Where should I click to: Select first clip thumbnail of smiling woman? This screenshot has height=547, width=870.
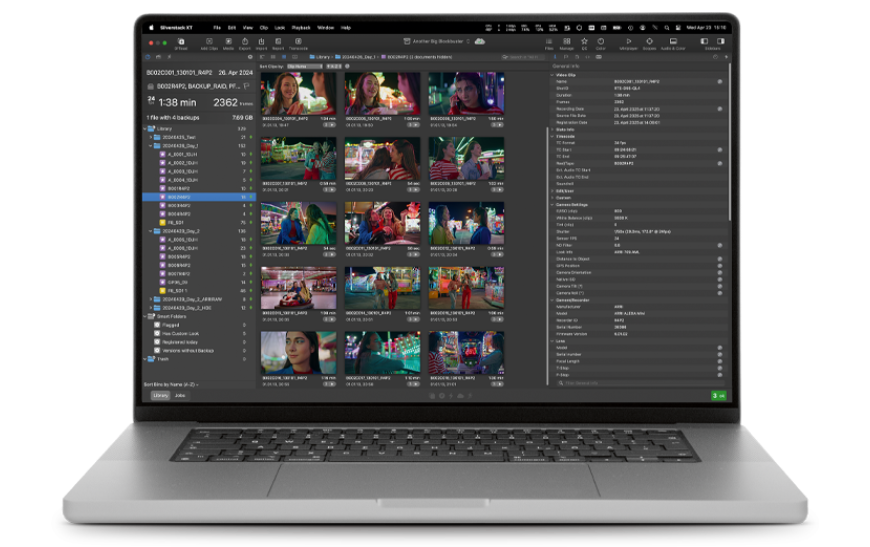pyautogui.click(x=299, y=94)
